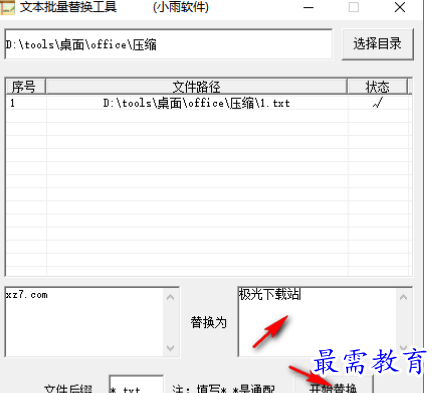435x393 pixels.
Task: Click row number 1 cell
Action: click(x=26, y=103)
